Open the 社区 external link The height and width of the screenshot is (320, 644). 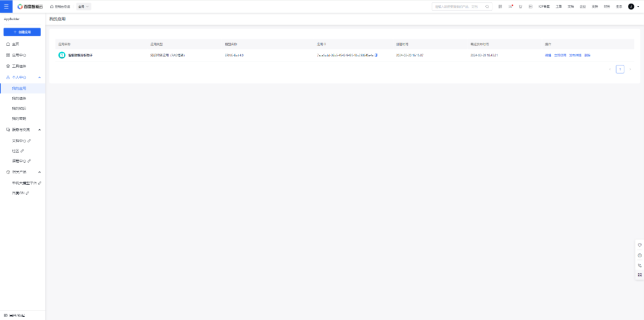coord(18,151)
